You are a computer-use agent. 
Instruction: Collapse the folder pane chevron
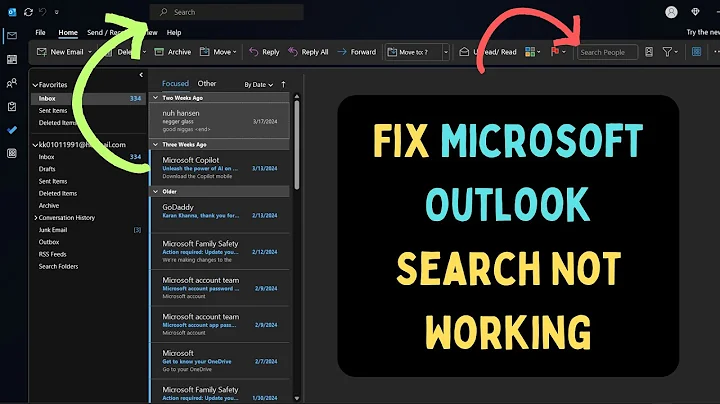[x=141, y=75]
